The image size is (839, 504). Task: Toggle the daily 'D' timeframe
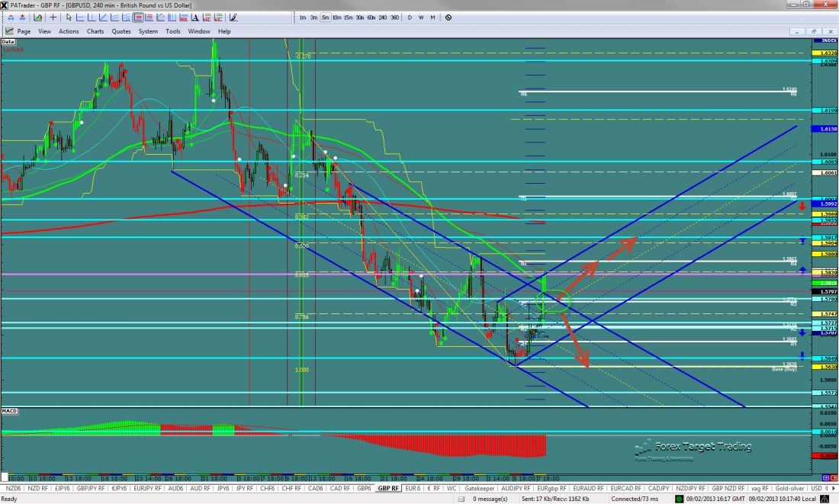tap(410, 17)
